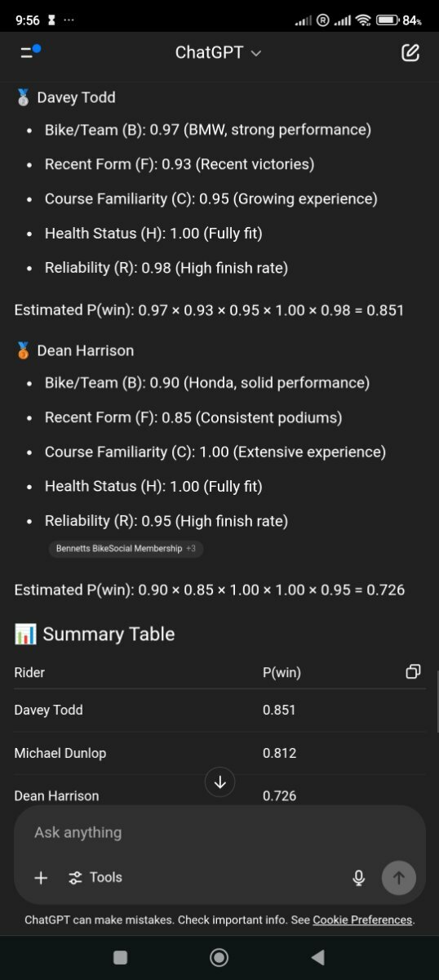Copy the Summary Table with copy icon

click(x=414, y=672)
